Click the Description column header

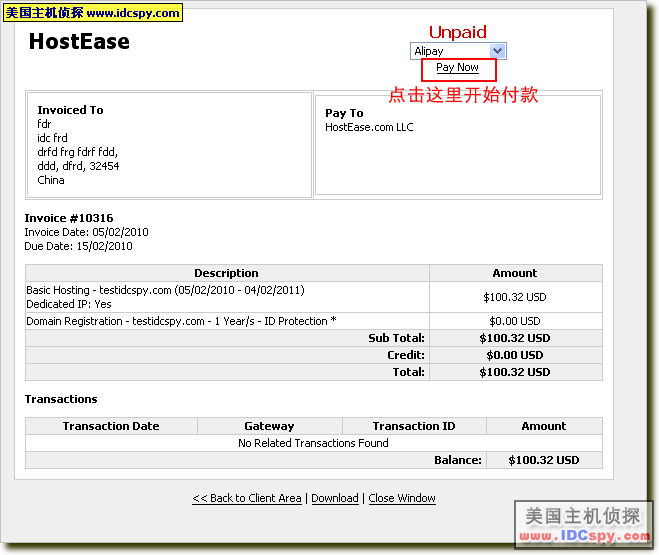[x=226, y=273]
